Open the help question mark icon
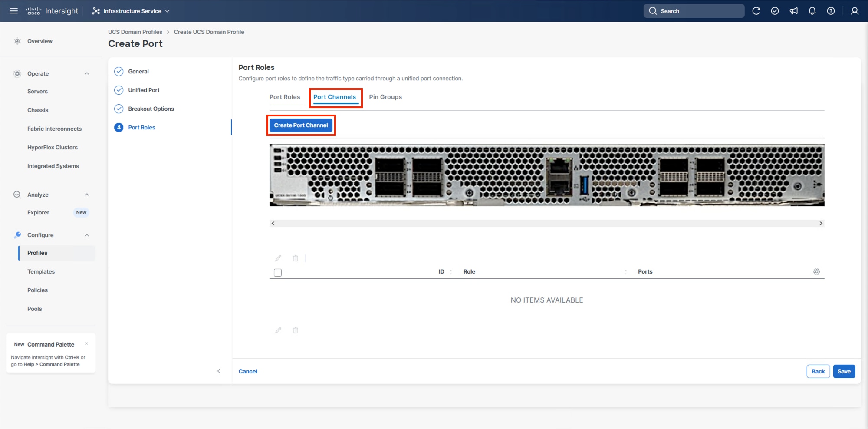Image resolution: width=868 pixels, height=429 pixels. (831, 11)
